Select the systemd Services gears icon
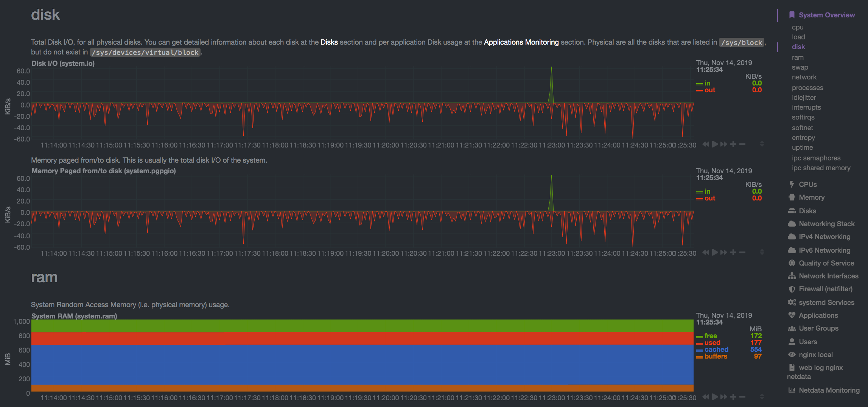The image size is (868, 407). (x=793, y=302)
